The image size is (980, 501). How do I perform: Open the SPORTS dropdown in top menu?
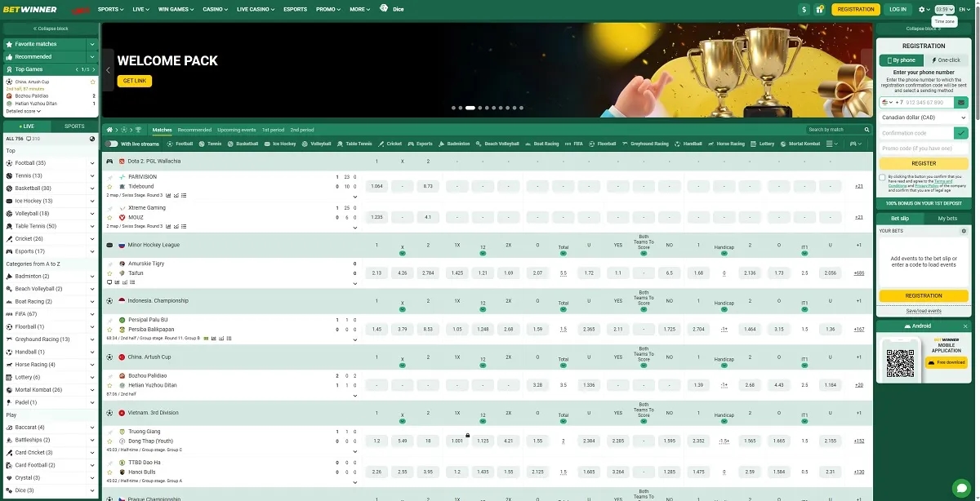[x=110, y=9]
